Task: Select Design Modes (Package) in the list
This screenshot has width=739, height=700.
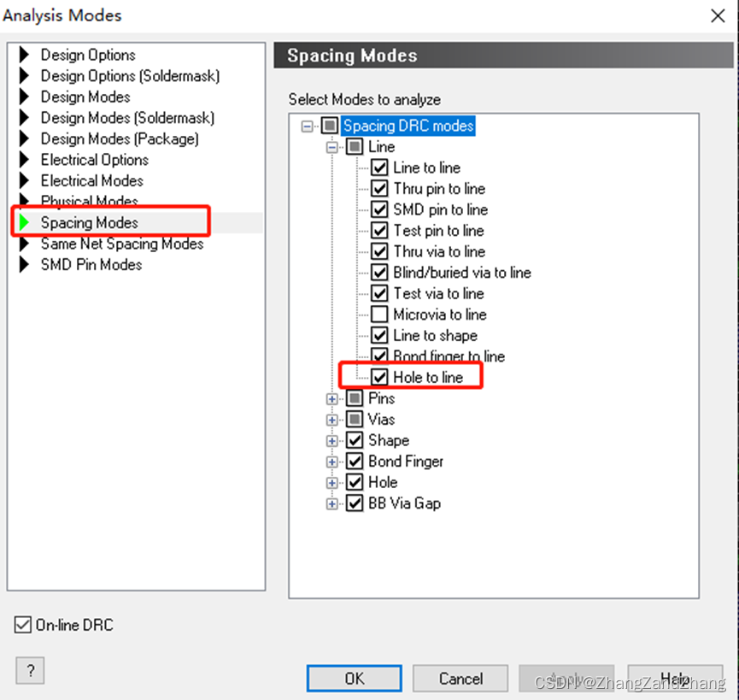Action: coord(120,139)
